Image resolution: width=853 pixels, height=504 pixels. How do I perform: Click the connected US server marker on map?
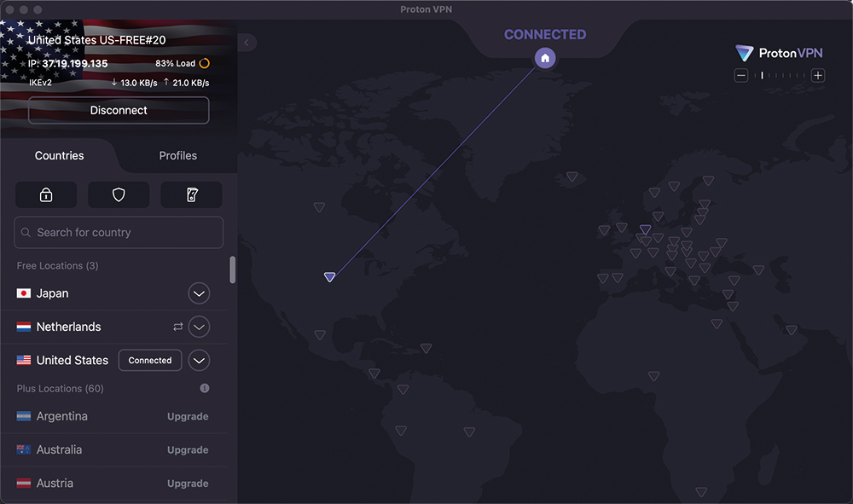click(329, 277)
